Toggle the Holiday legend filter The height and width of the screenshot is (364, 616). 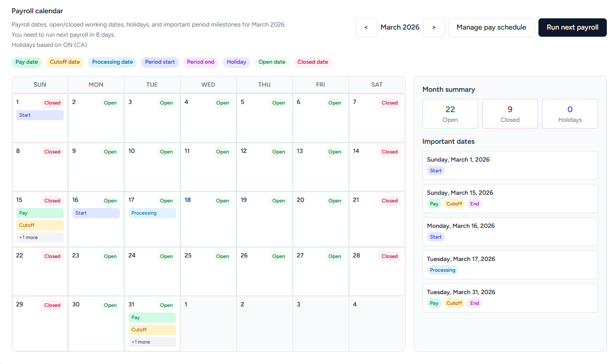(236, 62)
